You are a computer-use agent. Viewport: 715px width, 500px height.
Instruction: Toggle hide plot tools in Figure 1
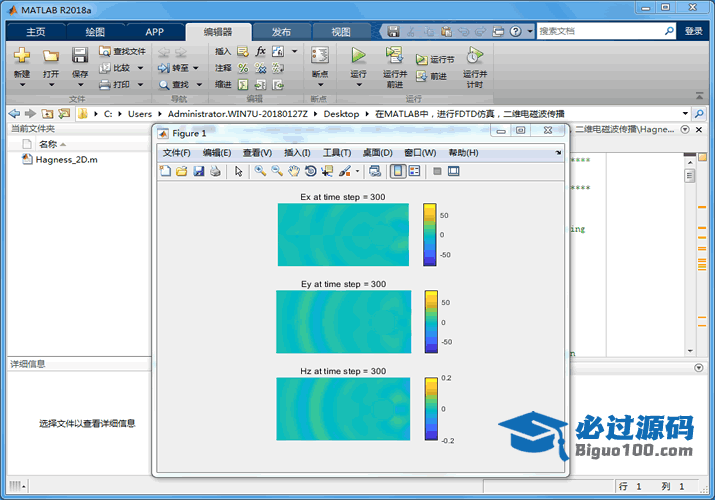(437, 171)
